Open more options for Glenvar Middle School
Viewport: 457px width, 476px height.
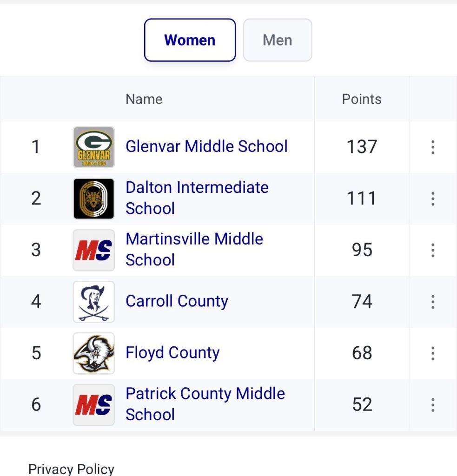click(432, 147)
